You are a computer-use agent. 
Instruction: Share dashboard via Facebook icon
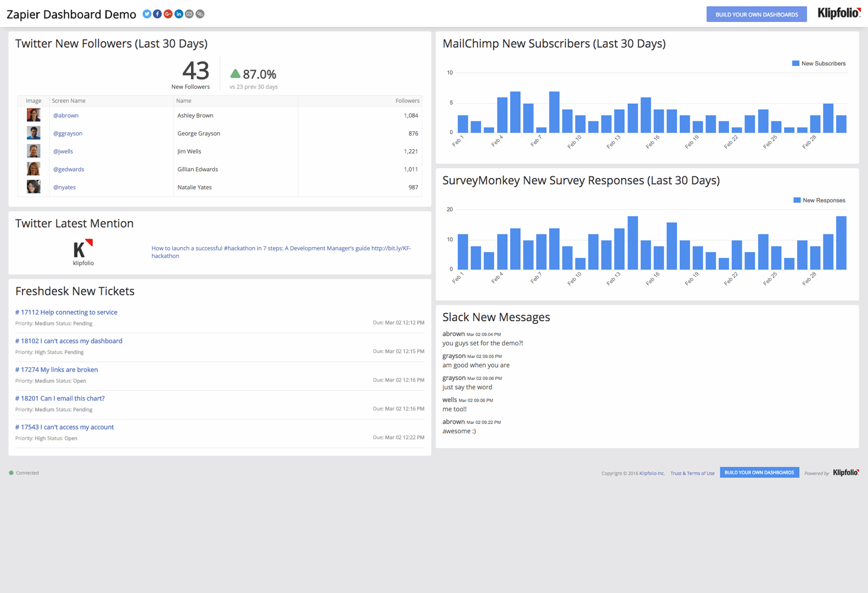tap(158, 14)
